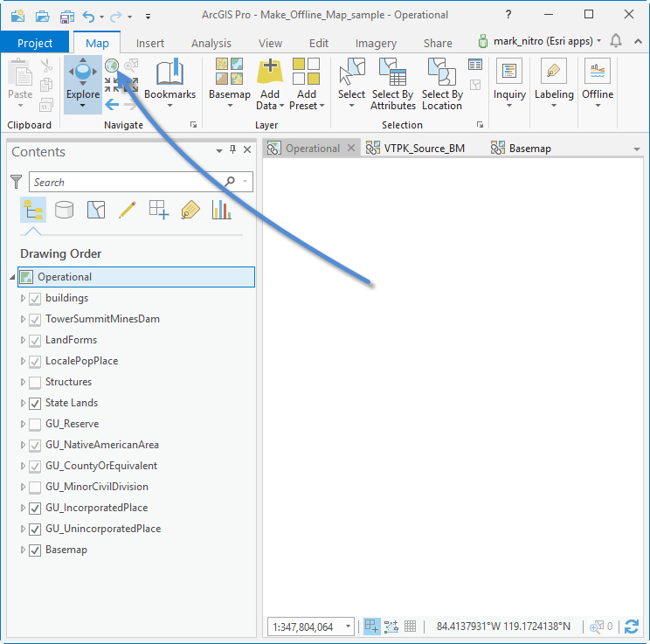
Task: Toggle visibility of LandForms layer
Action: click(x=35, y=341)
